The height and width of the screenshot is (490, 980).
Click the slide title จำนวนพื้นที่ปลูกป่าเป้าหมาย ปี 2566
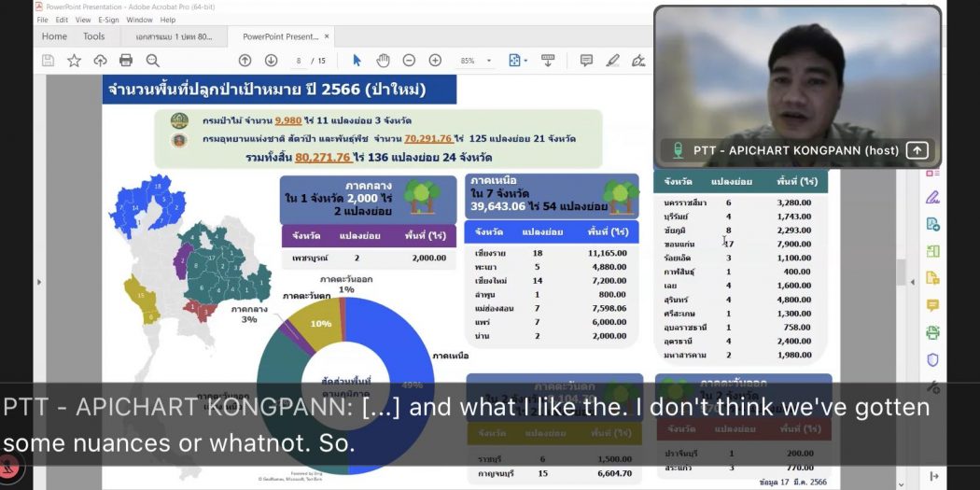(267, 90)
